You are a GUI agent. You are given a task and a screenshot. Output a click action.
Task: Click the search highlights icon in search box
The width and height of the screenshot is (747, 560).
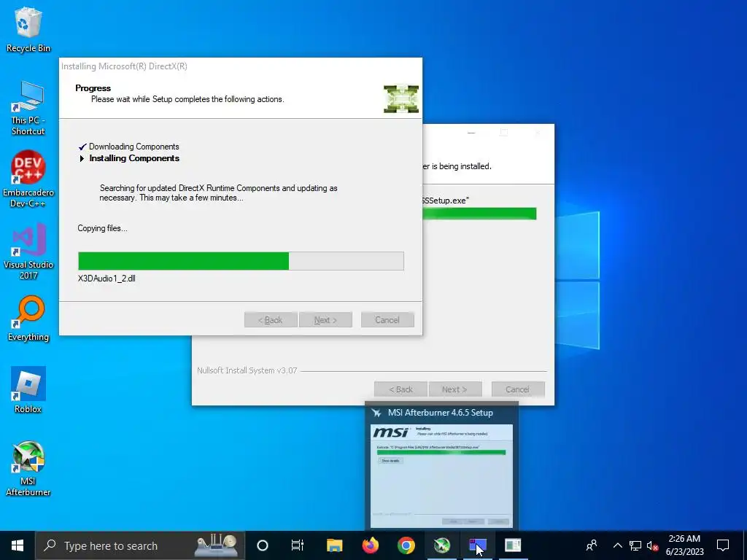click(216, 545)
